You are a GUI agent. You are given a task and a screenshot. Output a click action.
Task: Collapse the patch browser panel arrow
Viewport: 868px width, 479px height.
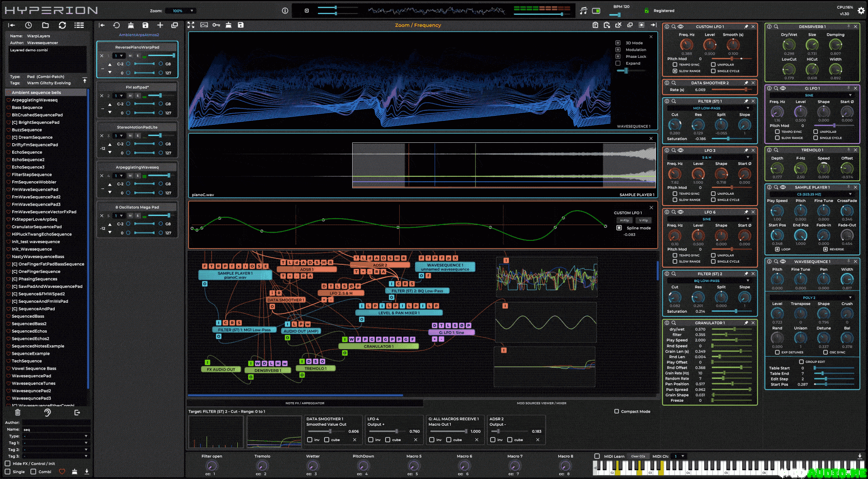tap(12, 25)
